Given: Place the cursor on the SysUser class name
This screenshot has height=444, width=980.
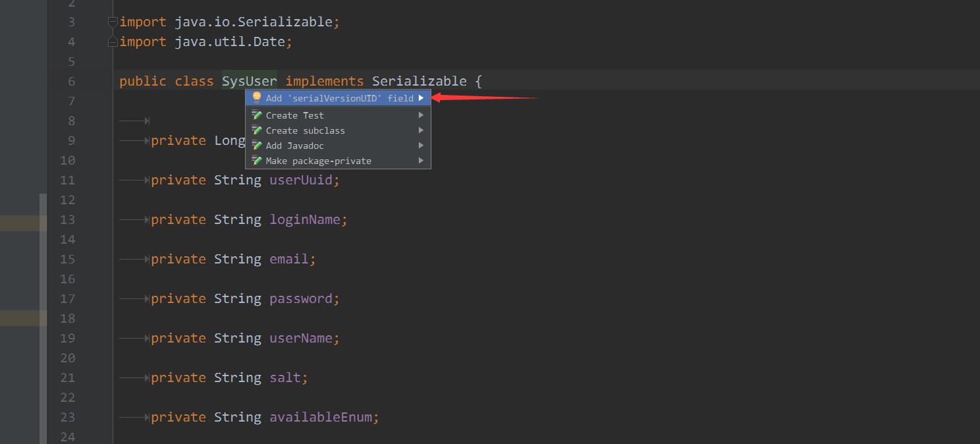Looking at the screenshot, I should (249, 81).
